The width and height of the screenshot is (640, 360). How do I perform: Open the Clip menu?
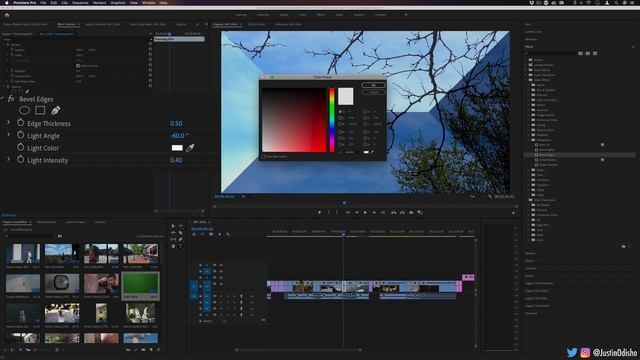coord(64,2)
